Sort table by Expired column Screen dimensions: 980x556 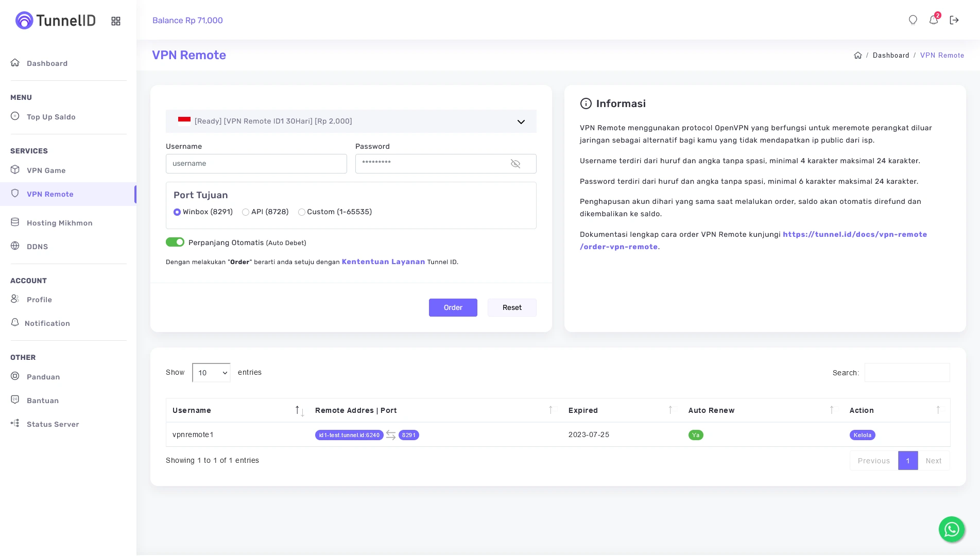click(x=622, y=410)
